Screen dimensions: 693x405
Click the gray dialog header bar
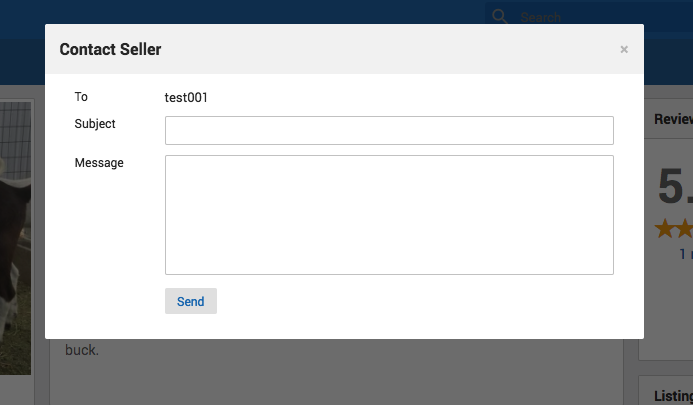coord(344,49)
